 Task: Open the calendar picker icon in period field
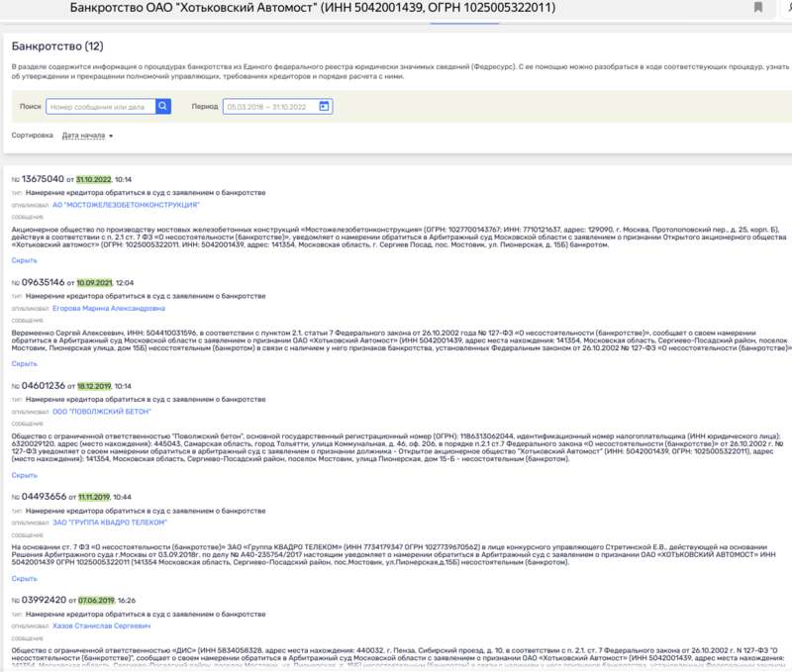324,107
